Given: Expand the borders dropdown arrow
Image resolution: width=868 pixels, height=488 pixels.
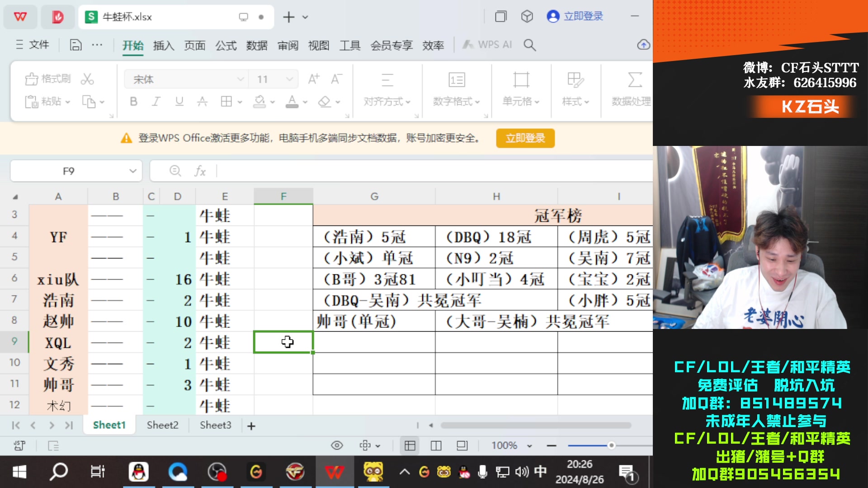Looking at the screenshot, I should (240, 102).
